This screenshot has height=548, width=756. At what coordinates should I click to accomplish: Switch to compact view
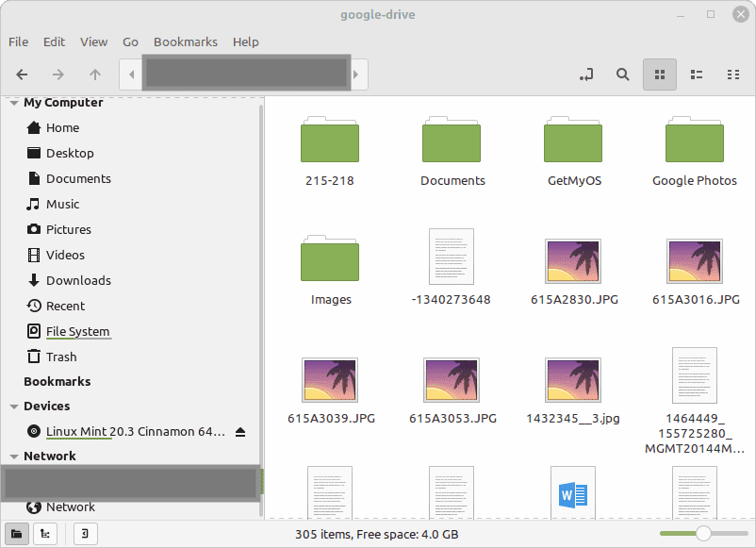click(x=733, y=75)
